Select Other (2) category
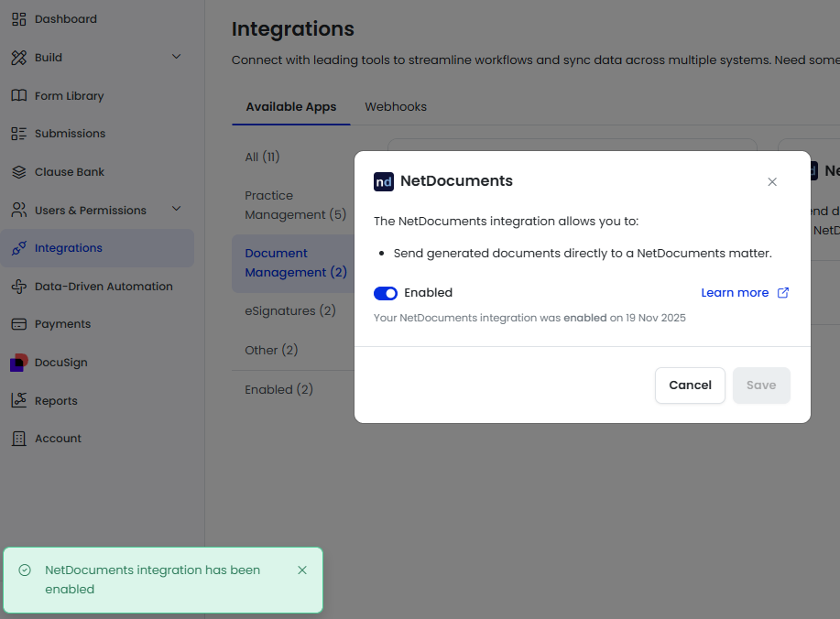 click(x=271, y=350)
